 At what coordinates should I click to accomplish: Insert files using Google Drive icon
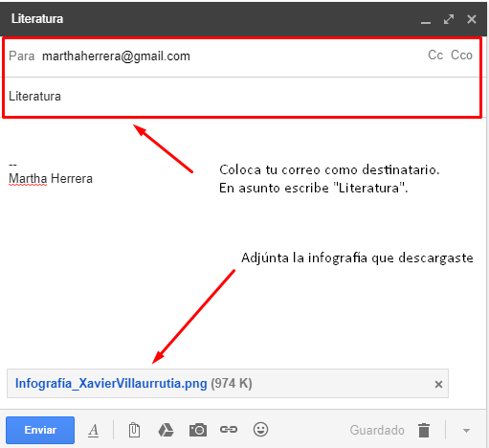(166, 430)
